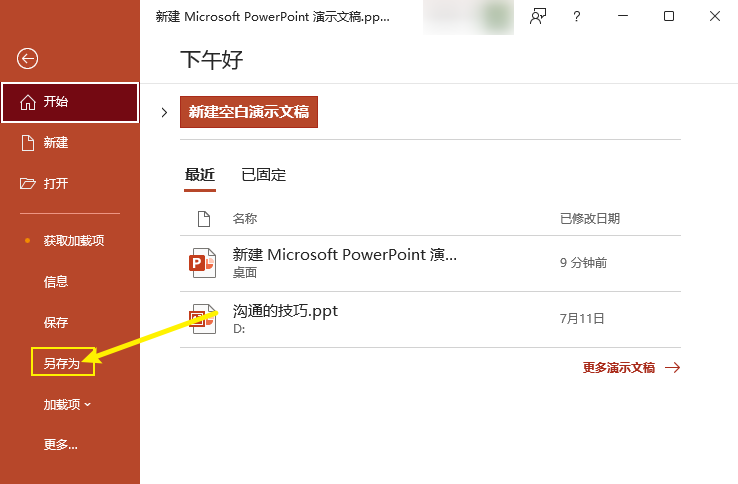The width and height of the screenshot is (738, 484).
Task: Open recent file 新建 Microsoft PowerPoint 演...
Action: [x=430, y=263]
